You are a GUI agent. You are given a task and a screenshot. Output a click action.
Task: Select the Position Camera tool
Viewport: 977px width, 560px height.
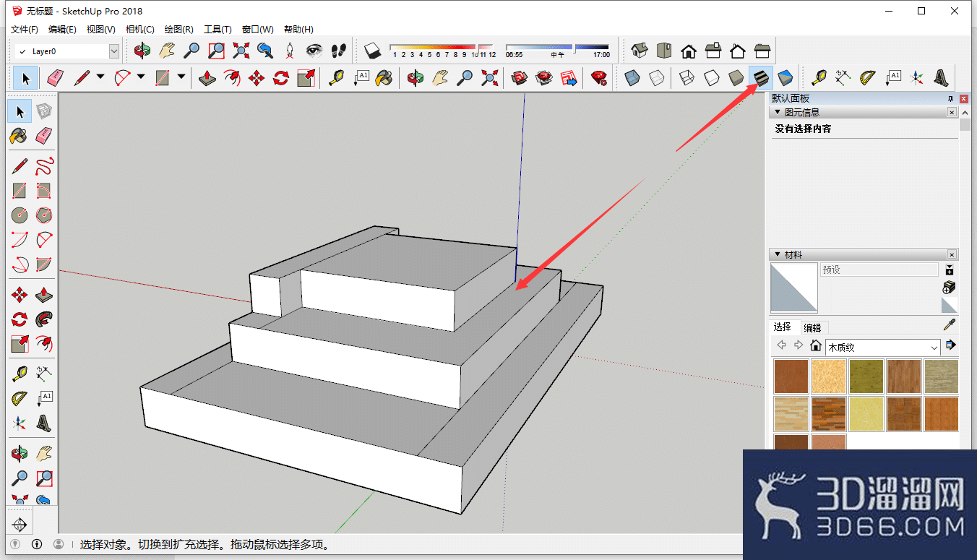tap(290, 51)
